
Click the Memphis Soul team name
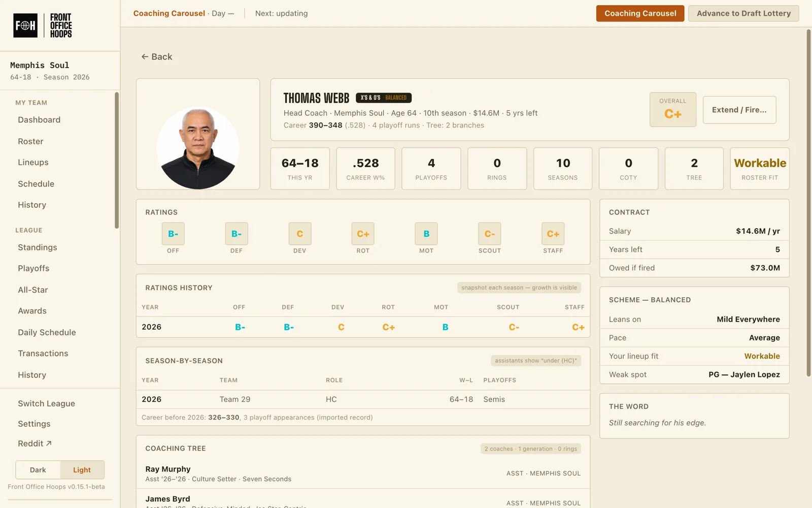[40, 65]
